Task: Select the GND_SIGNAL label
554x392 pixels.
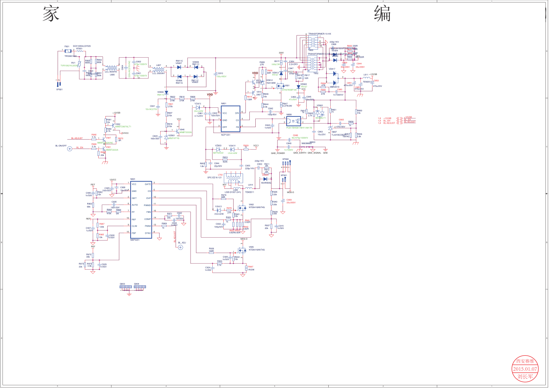Action: click(314, 153)
